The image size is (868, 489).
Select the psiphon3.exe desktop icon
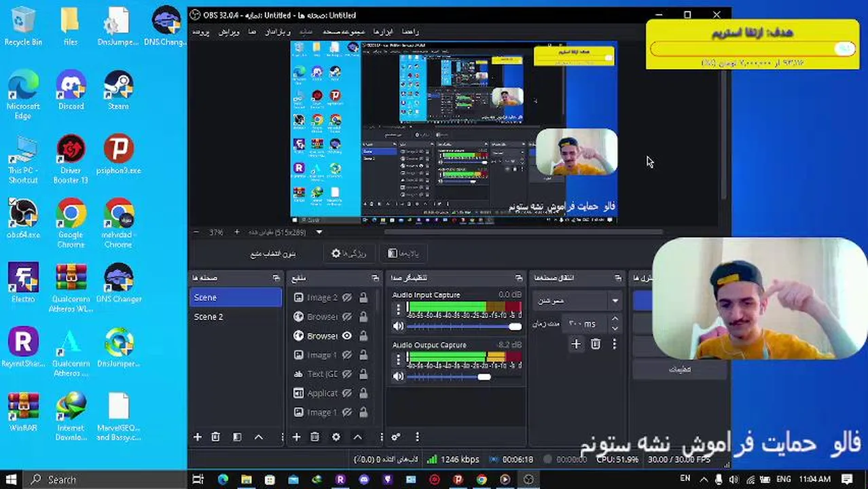118,155
